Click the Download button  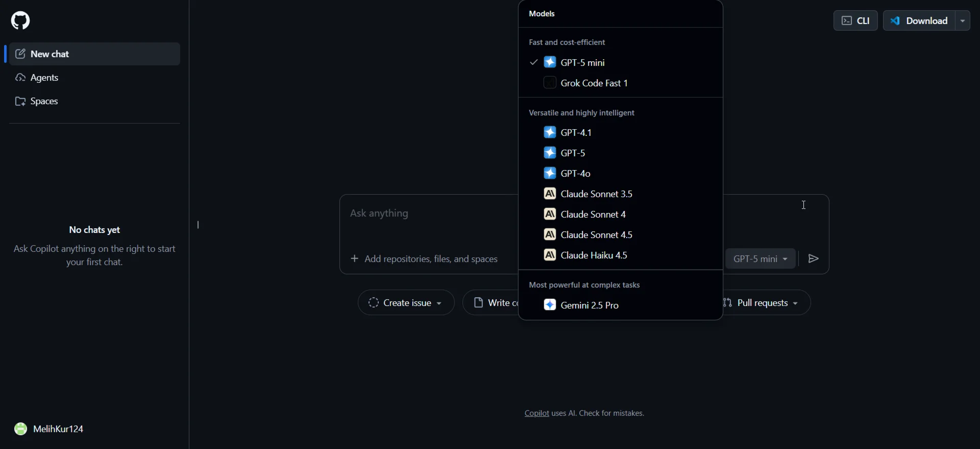pyautogui.click(x=919, y=20)
